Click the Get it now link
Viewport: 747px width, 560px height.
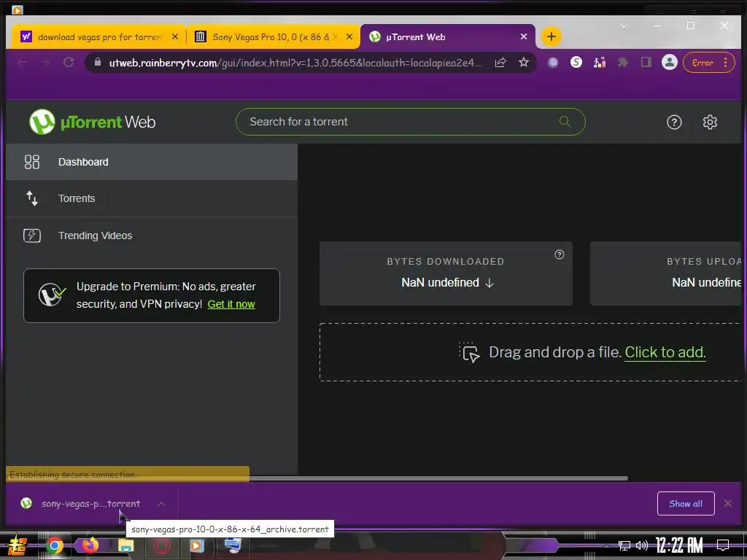(231, 304)
